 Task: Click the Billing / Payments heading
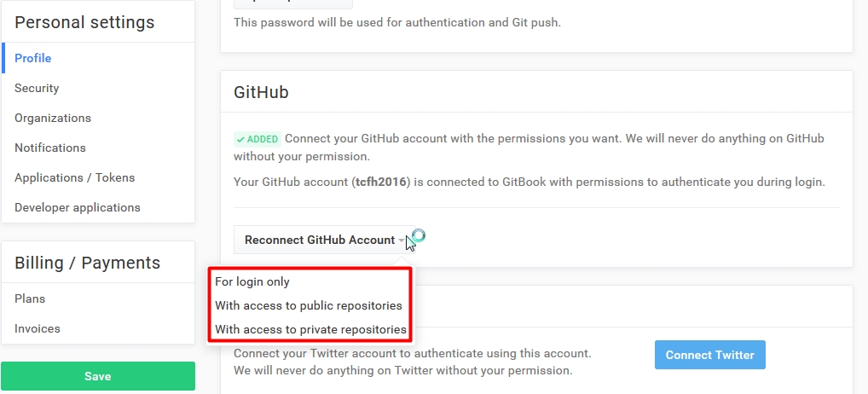click(x=87, y=263)
